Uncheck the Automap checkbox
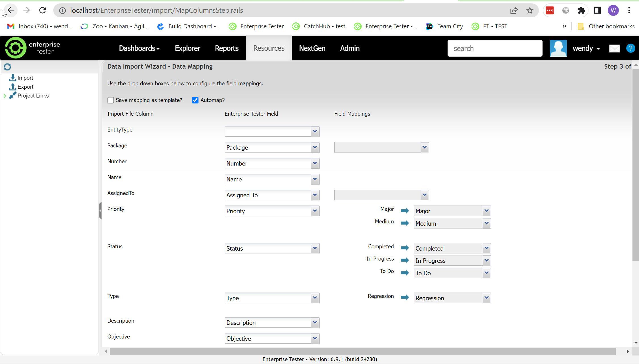Viewport: 639px width, 364px height. [x=195, y=100]
